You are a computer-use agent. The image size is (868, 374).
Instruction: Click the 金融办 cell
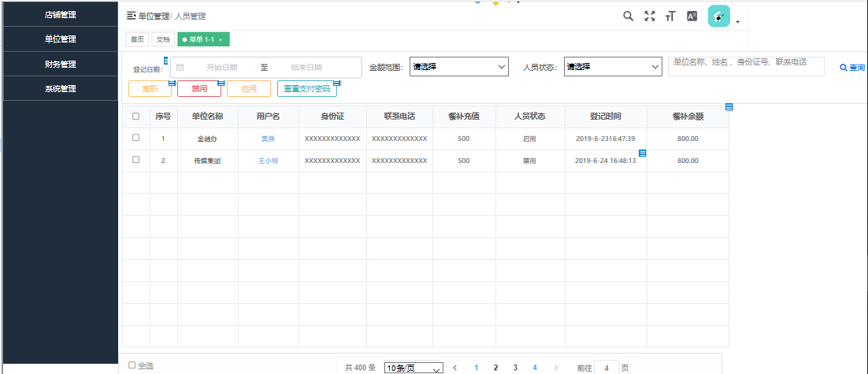click(208, 139)
